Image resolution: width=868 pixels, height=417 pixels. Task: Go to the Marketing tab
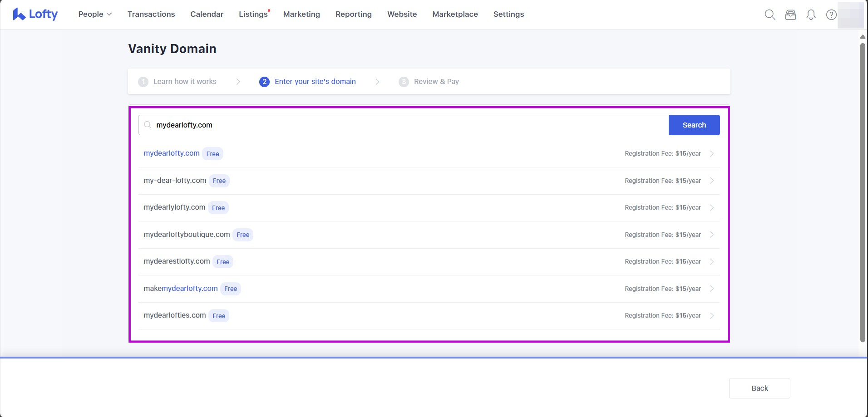point(301,15)
